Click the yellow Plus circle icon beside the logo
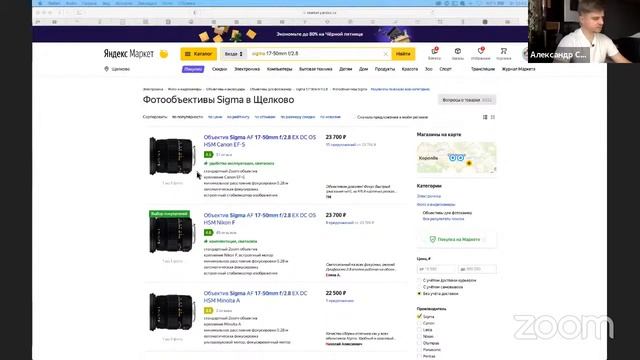640x360 pixels. point(164,54)
